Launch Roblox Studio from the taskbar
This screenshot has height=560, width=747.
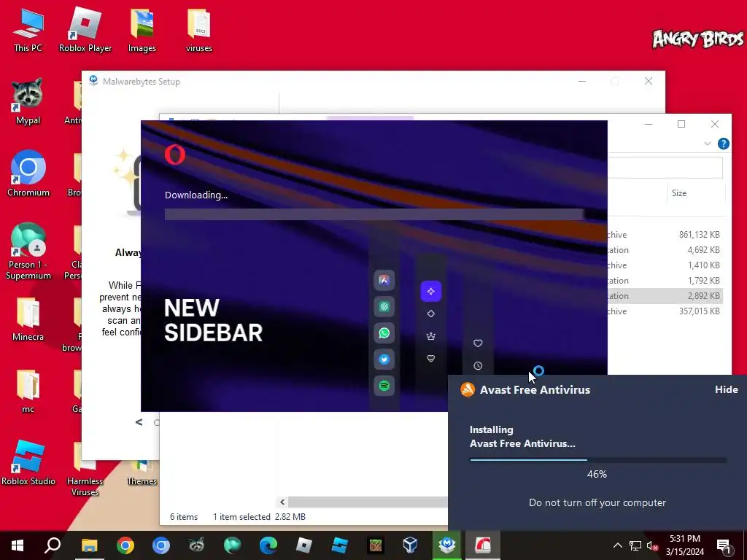340,545
